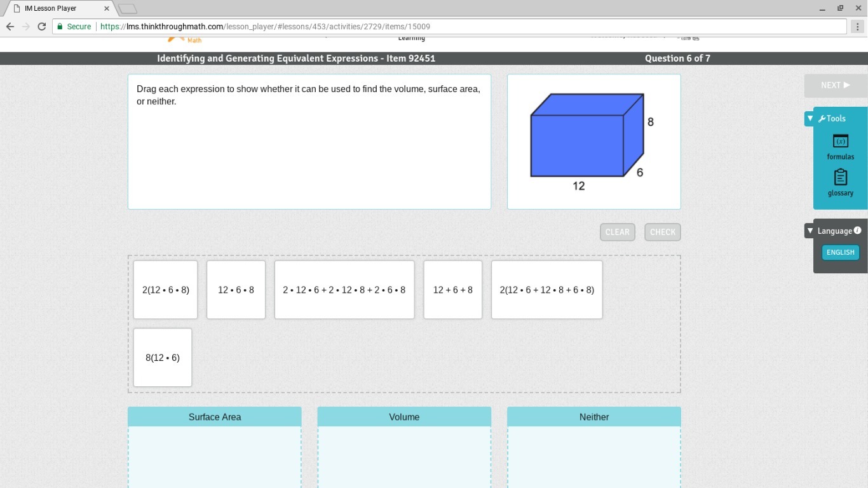
Task: Choose the ENGLISH language button
Action: coord(840,252)
